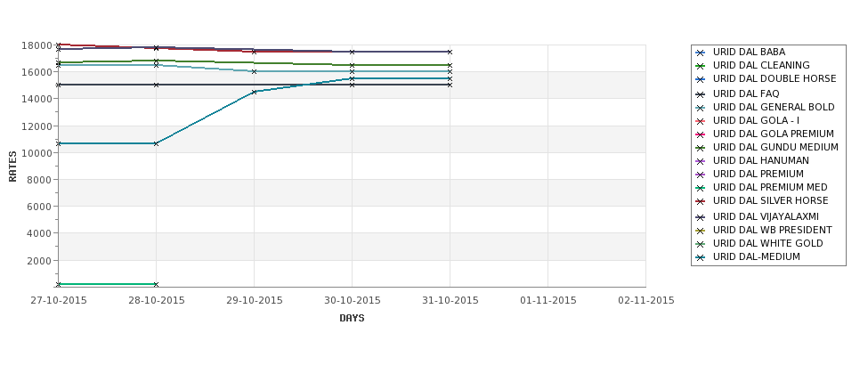
Task: Click the URID DAL CLEANING legend marker
Action: [x=701, y=66]
